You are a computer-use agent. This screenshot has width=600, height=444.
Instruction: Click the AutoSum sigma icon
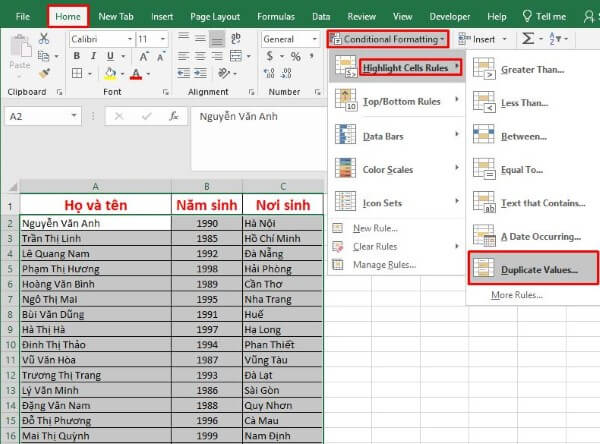point(528,38)
